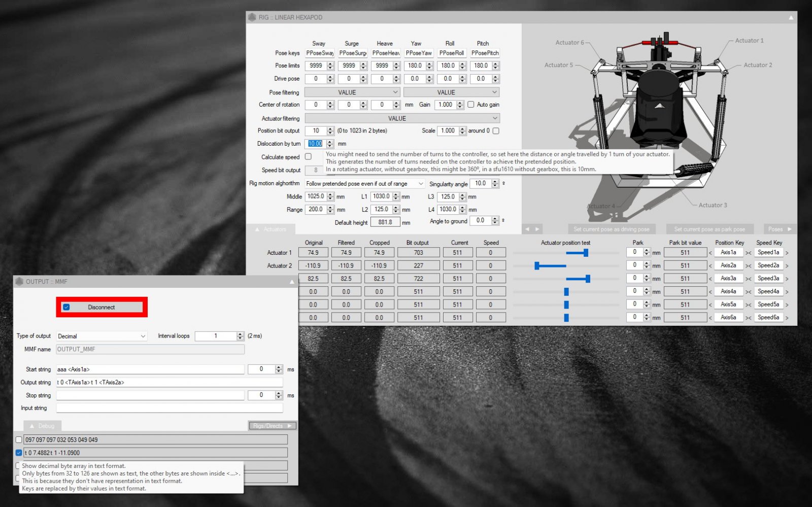Image resolution: width=812 pixels, height=507 pixels.
Task: Click the Start string text field
Action: (150, 369)
